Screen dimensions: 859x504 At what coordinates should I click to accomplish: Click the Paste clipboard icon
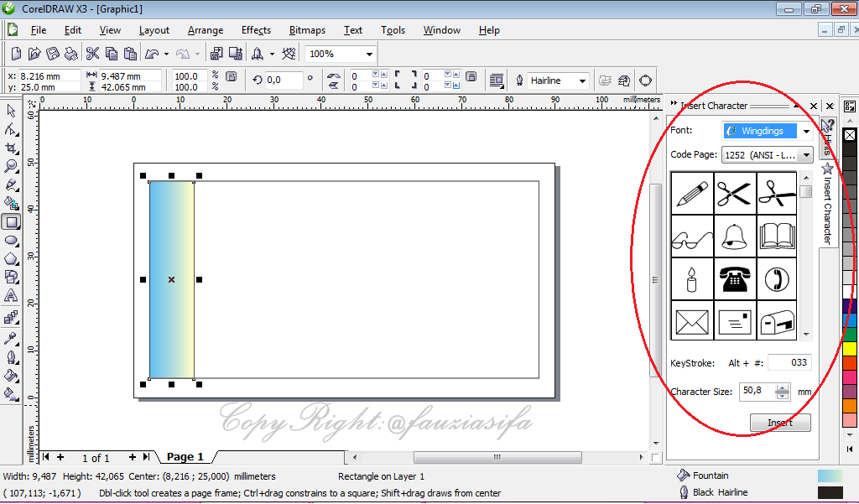click(130, 53)
